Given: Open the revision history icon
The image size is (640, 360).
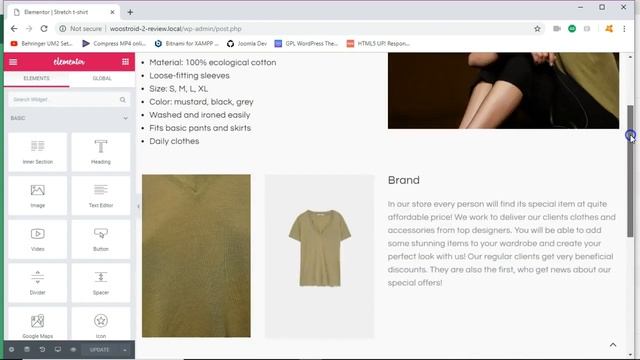Looking at the screenshot, I should coord(42,350).
